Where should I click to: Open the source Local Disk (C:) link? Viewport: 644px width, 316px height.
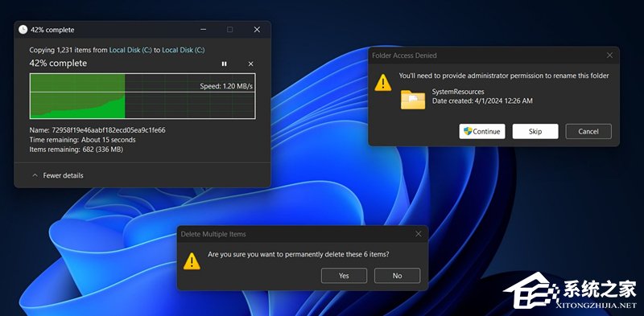(130, 50)
